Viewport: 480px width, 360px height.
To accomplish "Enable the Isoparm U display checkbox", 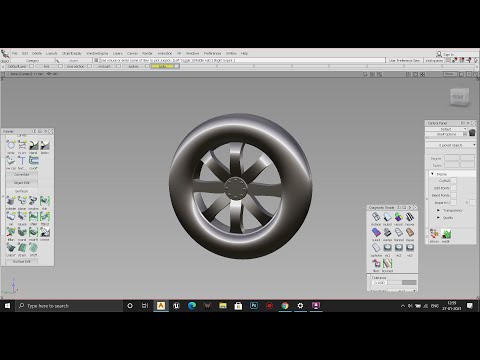I will [453, 203].
